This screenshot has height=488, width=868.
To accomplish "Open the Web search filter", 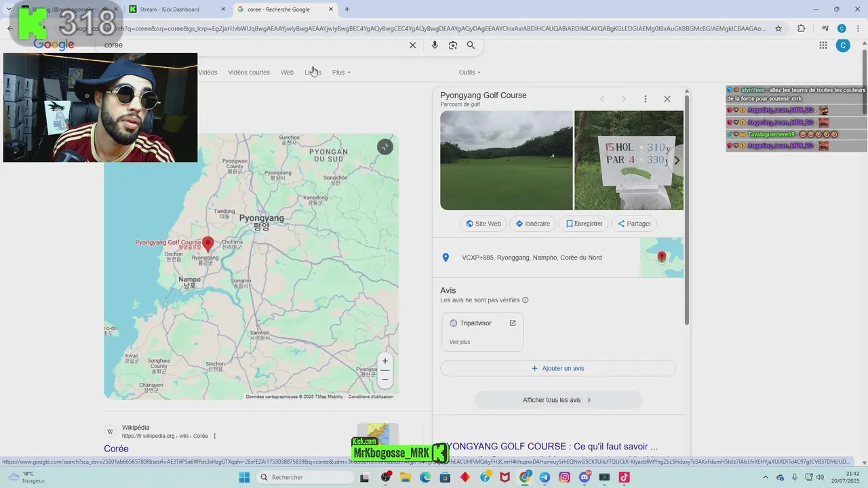I will pos(288,73).
